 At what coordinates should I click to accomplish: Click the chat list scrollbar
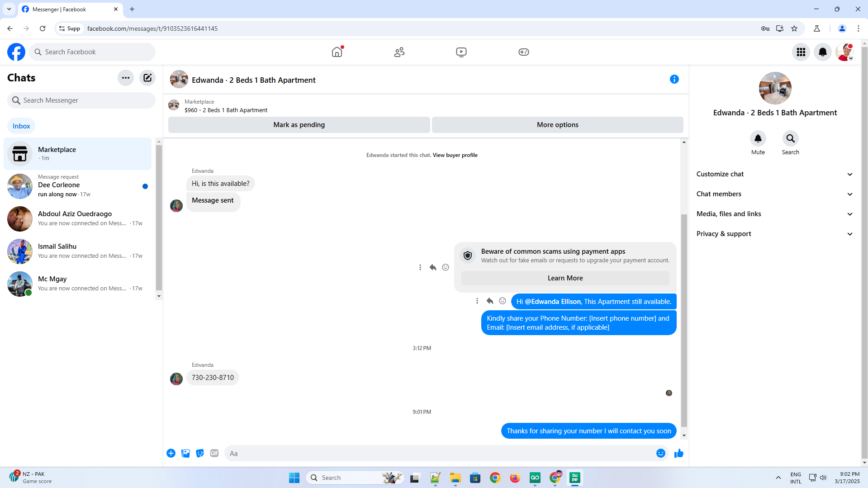pos(159,218)
